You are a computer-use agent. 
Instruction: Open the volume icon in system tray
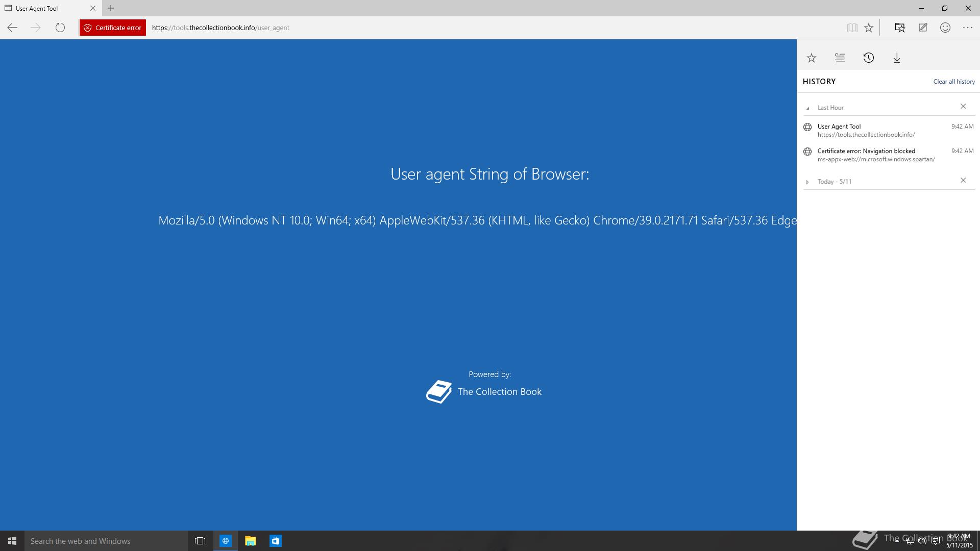(x=922, y=541)
